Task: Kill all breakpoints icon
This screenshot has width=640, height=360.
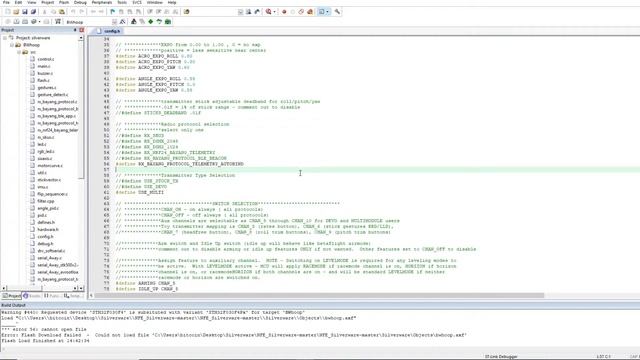Action: pos(310,12)
